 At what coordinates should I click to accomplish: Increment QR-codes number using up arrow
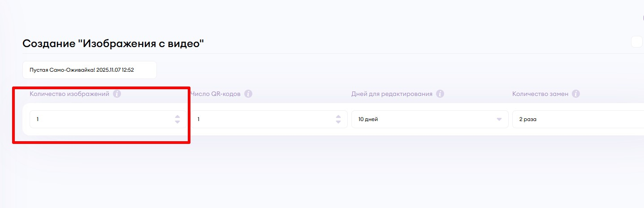point(338,117)
